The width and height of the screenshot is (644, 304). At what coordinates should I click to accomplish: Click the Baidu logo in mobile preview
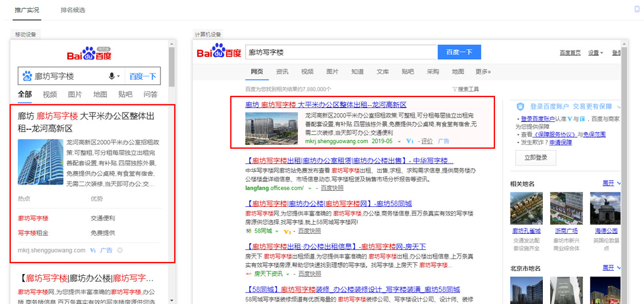pos(89,53)
